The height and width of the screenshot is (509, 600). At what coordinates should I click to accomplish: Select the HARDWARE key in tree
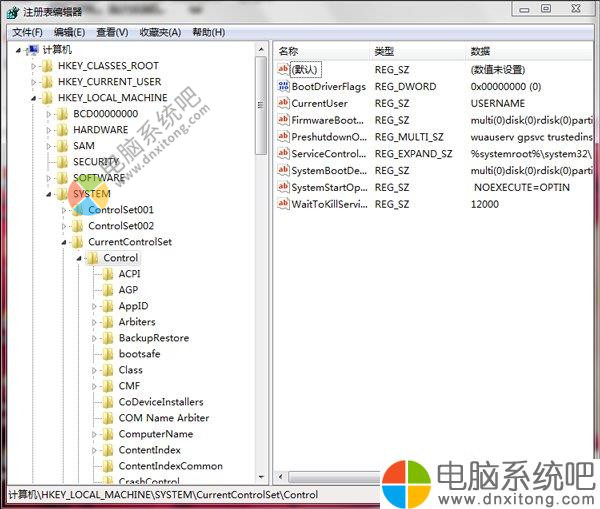[x=100, y=130]
